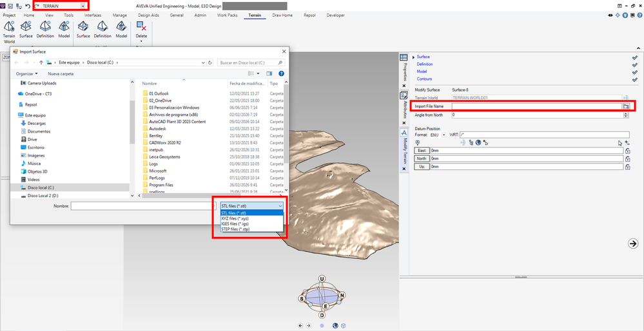This screenshot has height=331, width=644.
Task: Click the East button
Action: [422, 151]
